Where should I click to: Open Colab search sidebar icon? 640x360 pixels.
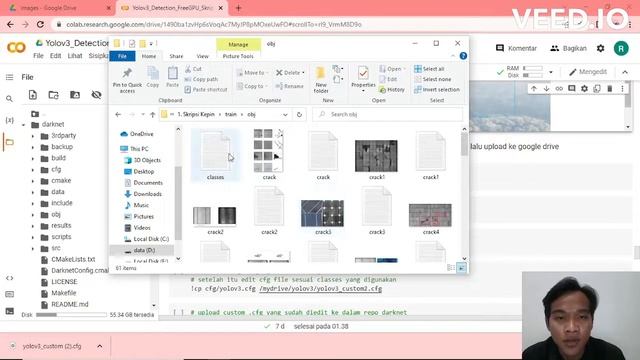(x=9, y=98)
